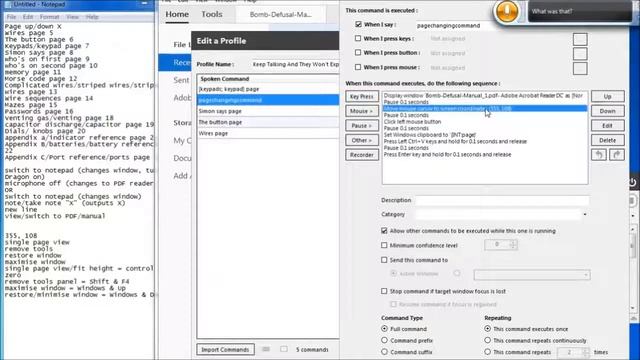
Task: Click the 'Delete' button
Action: coord(607,140)
